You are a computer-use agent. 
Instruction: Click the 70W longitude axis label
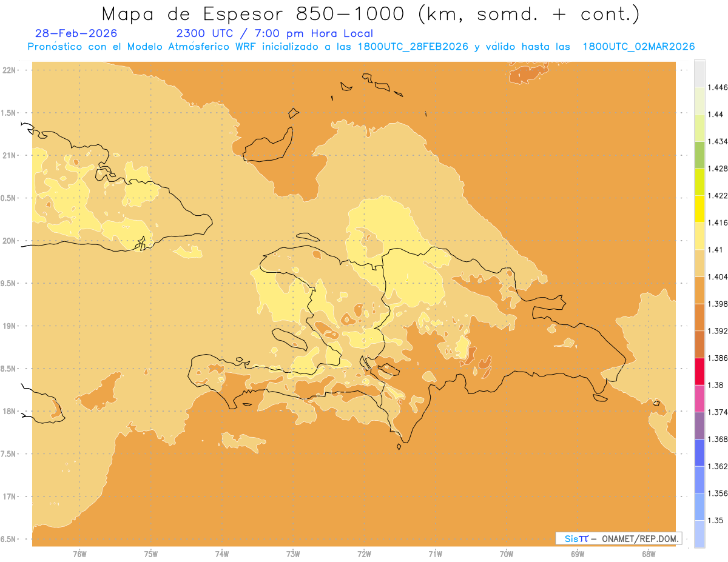coord(507,554)
